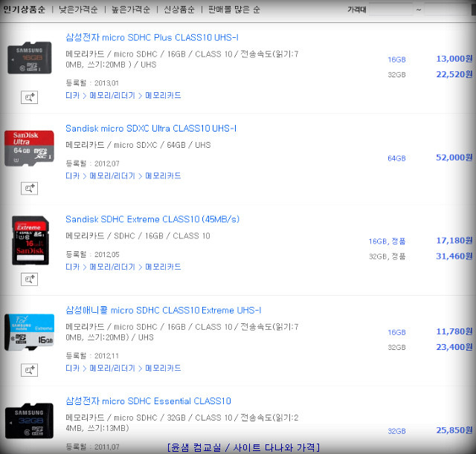Open 메모리/리더기 category under Sandisk Extreme listing
Viewport: 476px width, 454px height.
tap(112, 267)
